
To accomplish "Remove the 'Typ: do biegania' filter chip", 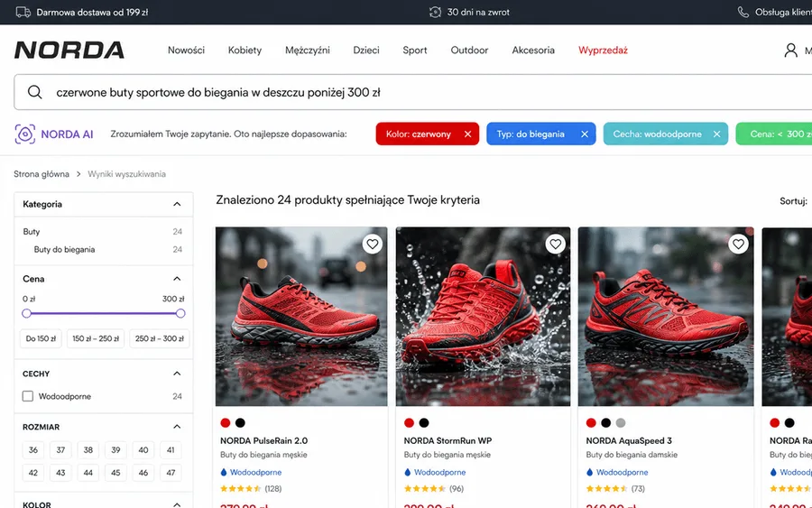I will pyautogui.click(x=584, y=134).
